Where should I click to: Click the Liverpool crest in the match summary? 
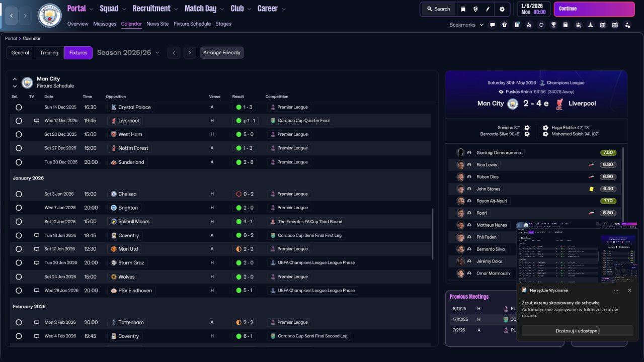tap(559, 104)
